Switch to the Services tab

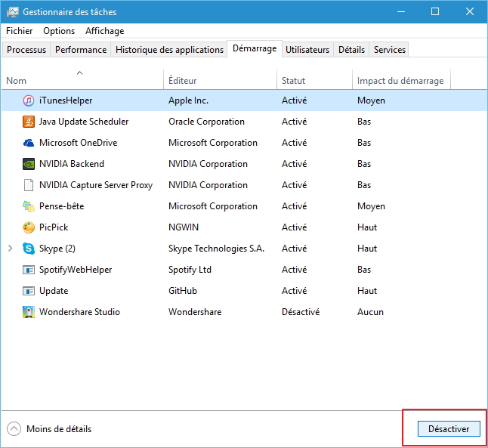point(389,50)
